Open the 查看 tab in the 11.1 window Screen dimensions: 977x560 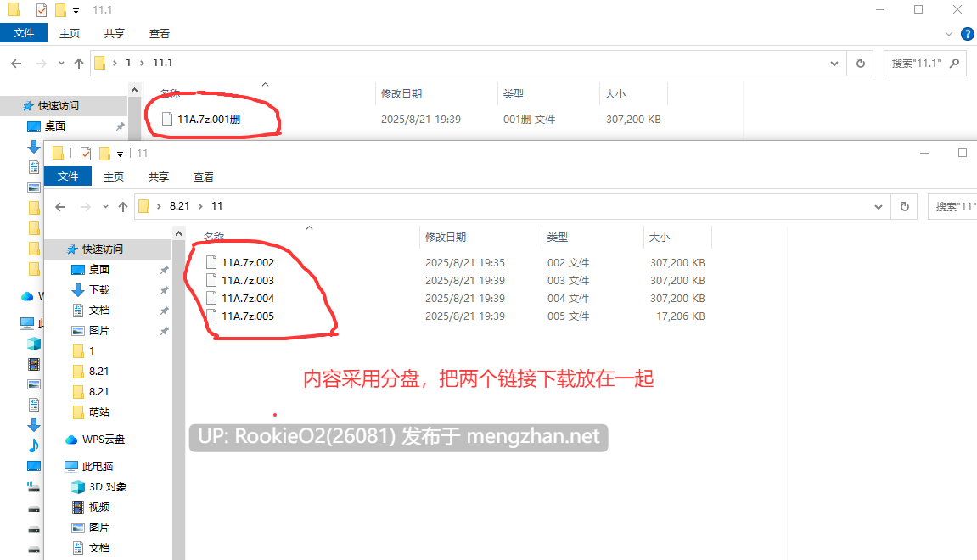click(159, 34)
